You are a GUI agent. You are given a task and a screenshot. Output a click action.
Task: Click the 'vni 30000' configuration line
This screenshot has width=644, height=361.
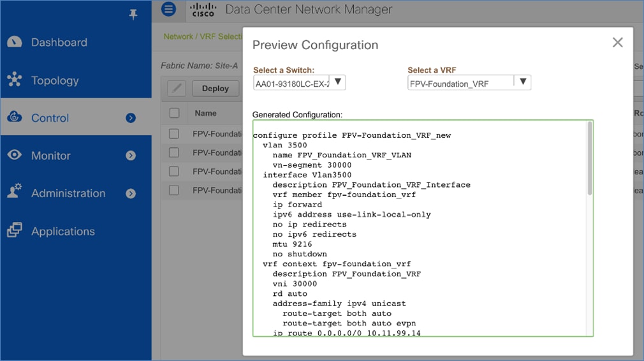(x=295, y=284)
